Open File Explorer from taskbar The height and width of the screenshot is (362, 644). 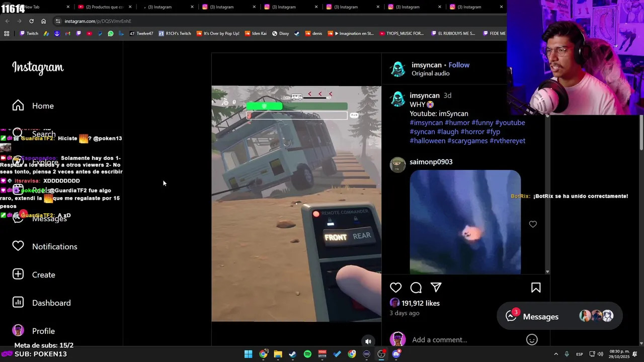[278, 354]
